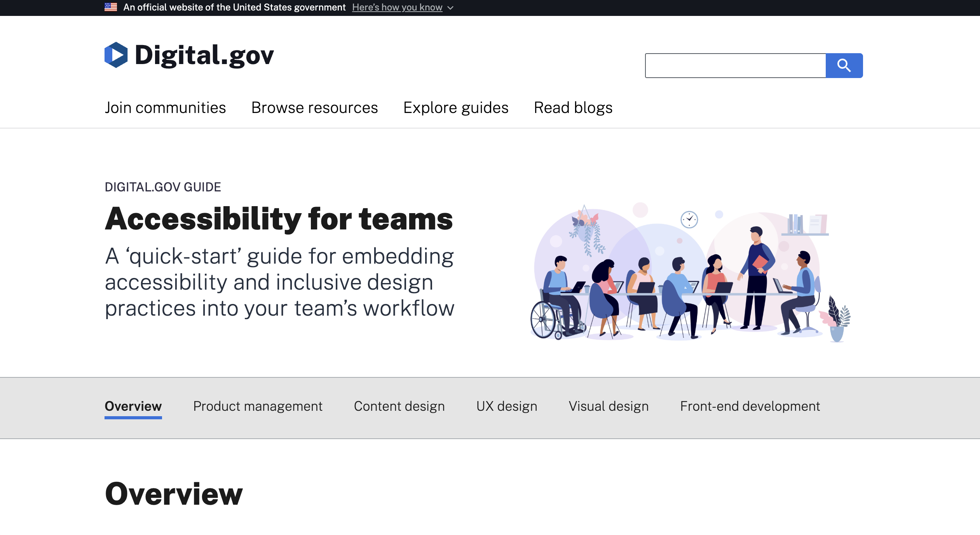Open "Here's how you know" link

pos(397,7)
